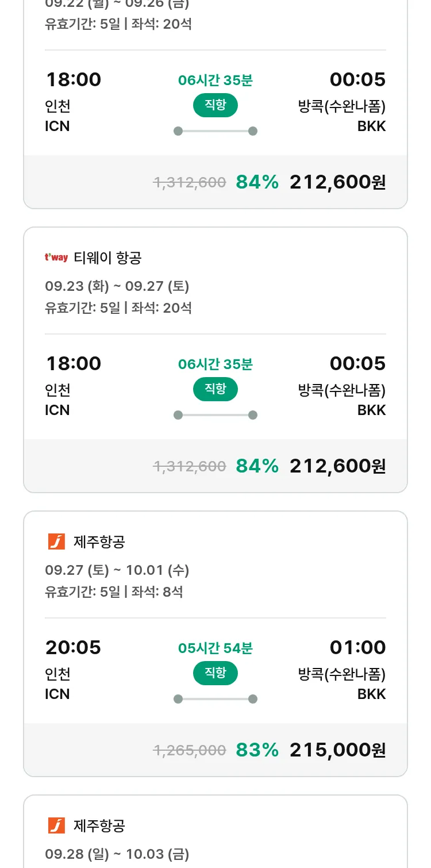This screenshot has height=868, width=431.
Task: Click Jeju Air logo on 09.27 flight card
Action: point(56,541)
